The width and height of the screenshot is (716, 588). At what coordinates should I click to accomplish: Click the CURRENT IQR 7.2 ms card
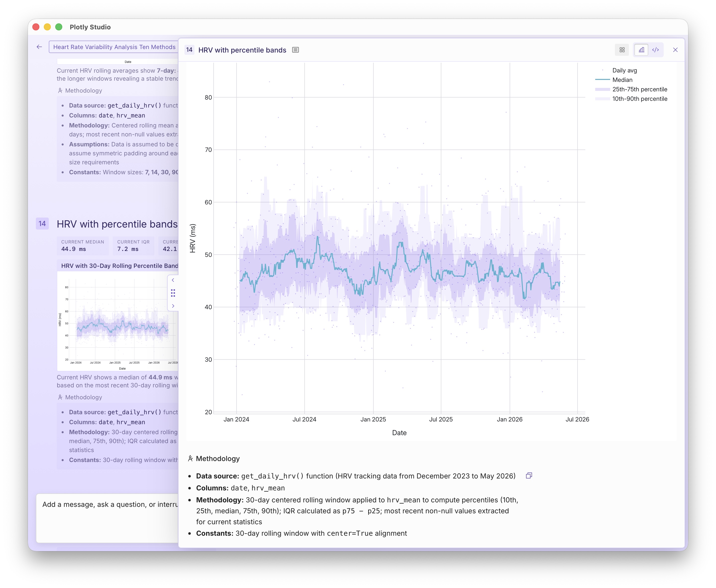133,245
